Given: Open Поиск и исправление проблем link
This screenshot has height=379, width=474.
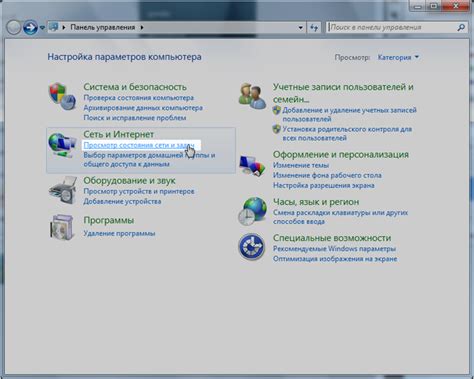Looking at the screenshot, I should pyautogui.click(x=135, y=118).
